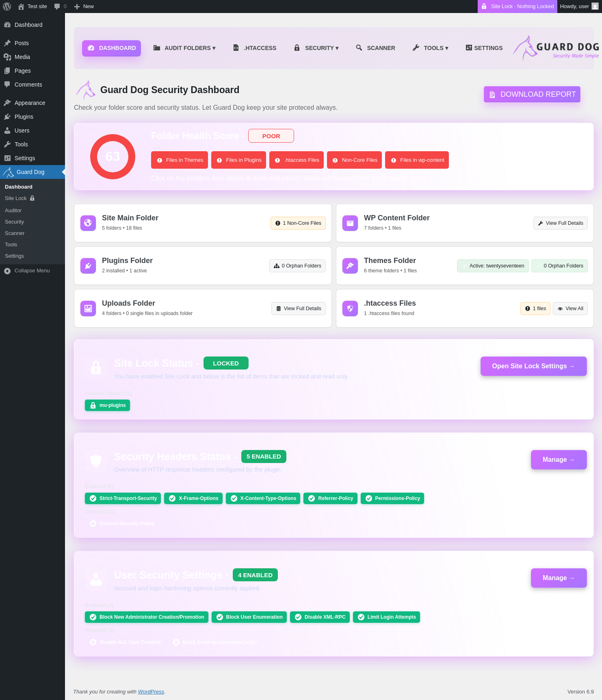602x700 pixels.
Task: Open the Themes Folder 0 Orphan Folders badge
Action: click(560, 266)
